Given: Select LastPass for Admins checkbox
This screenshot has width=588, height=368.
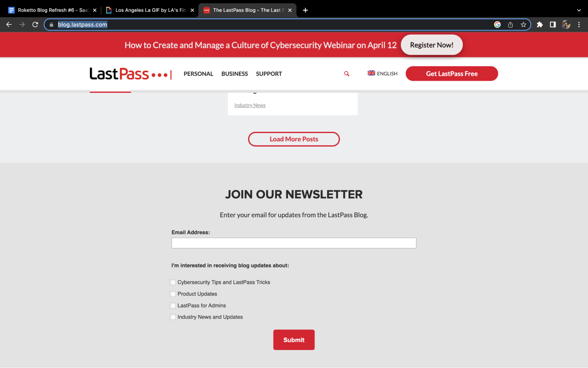Looking at the screenshot, I should [172, 305].
